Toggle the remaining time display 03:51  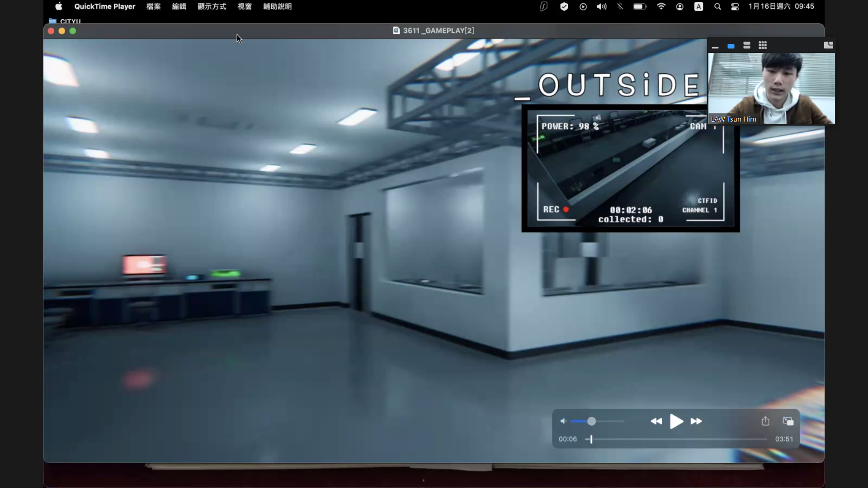784,439
